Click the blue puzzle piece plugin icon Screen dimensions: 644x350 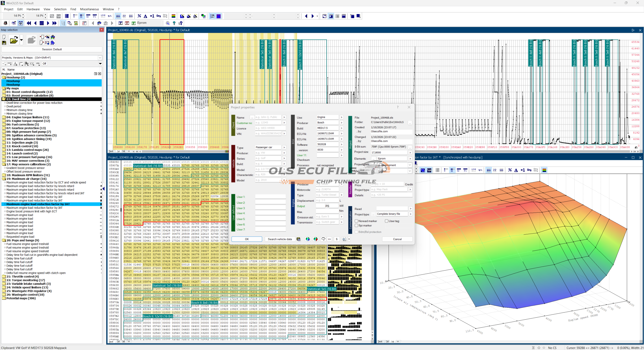[53, 43]
